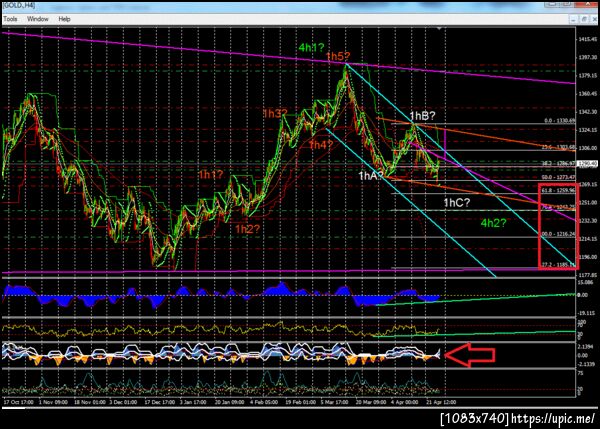Click the '3 Dec 01:00' date label

point(123,402)
